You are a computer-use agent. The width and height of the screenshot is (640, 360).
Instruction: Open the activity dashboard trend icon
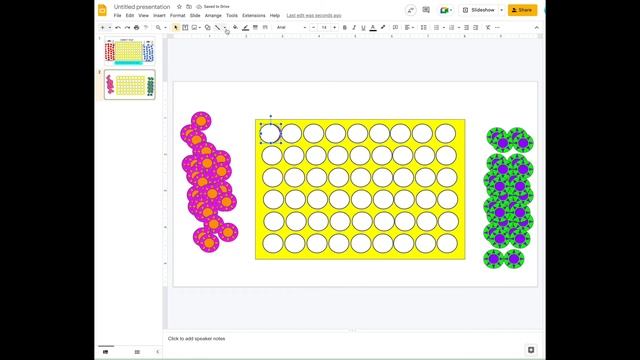[411, 10]
